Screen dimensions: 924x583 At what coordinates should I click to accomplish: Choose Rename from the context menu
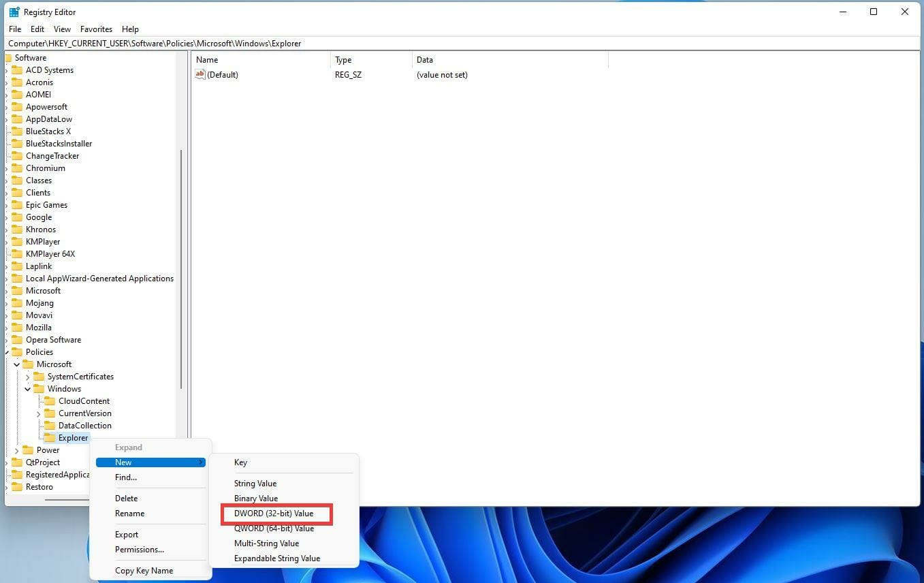[x=129, y=513]
